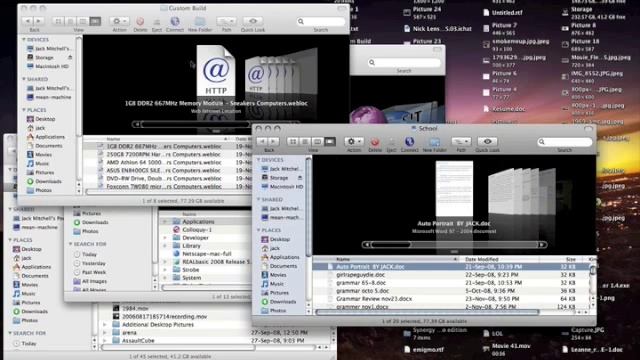Screen dimensions: 640x360
Task: Click Cover Flow slider in Custom Build window
Action: 195,124
